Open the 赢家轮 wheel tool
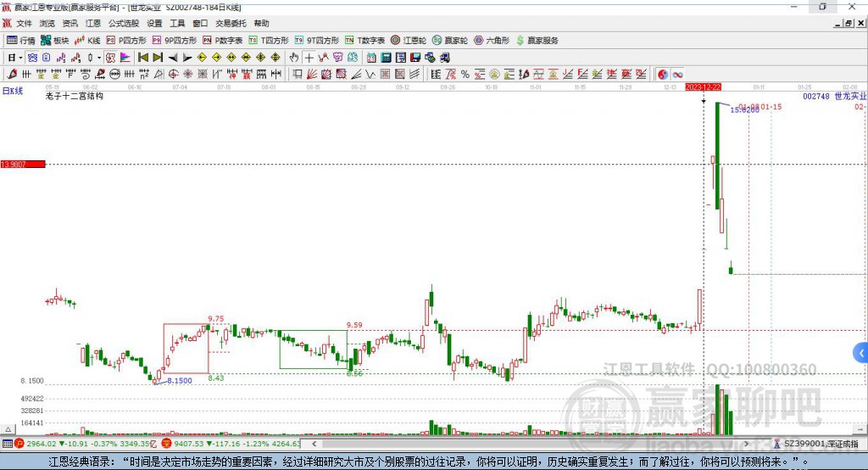 [x=450, y=41]
